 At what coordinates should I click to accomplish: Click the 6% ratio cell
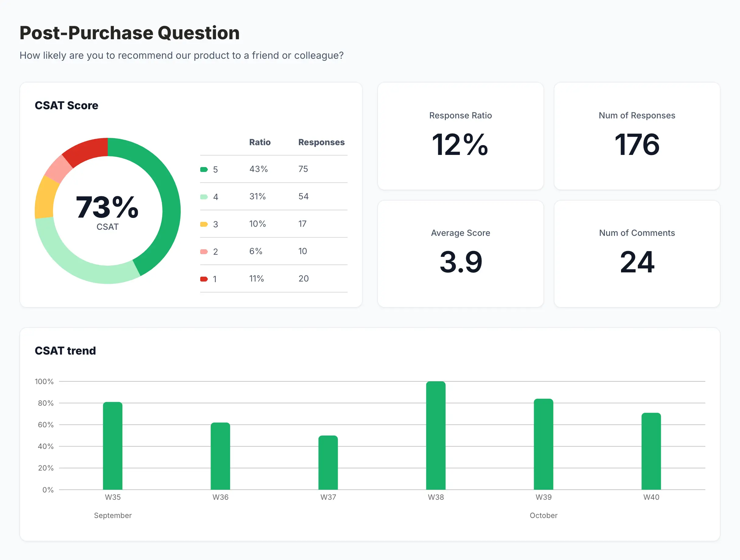tap(256, 251)
